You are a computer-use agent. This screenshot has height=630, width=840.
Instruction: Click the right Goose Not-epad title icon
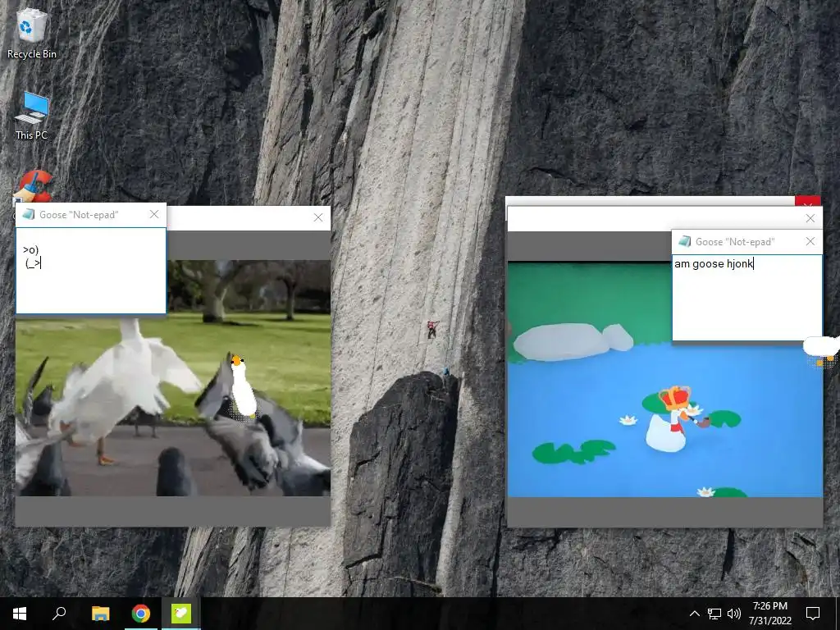[x=685, y=242]
